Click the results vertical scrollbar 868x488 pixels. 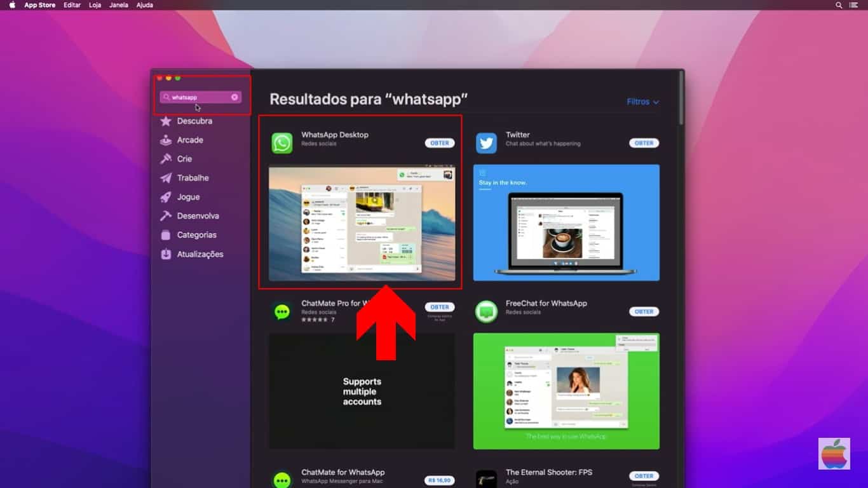pyautogui.click(x=681, y=98)
